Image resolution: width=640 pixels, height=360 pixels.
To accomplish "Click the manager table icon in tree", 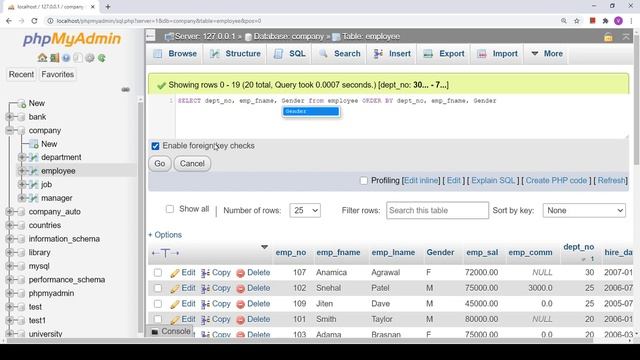I will point(33,198).
